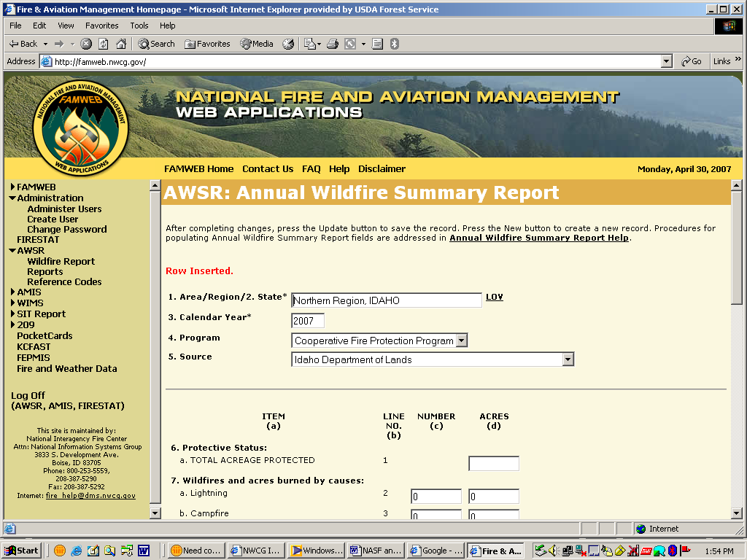The width and height of the screenshot is (747, 560).
Task: Click the FAMWEB Home link
Action: coord(198,168)
